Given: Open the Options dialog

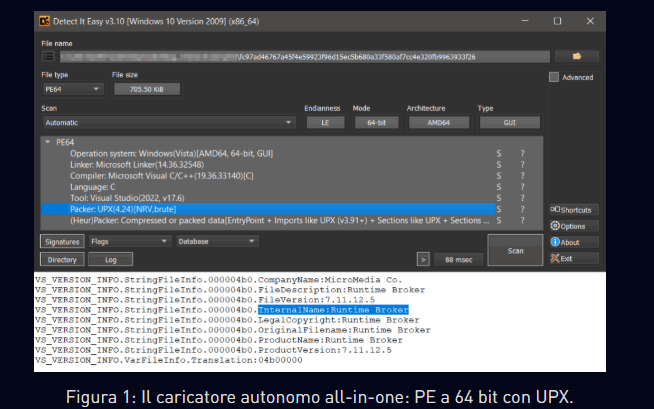Looking at the screenshot, I should tap(574, 226).
